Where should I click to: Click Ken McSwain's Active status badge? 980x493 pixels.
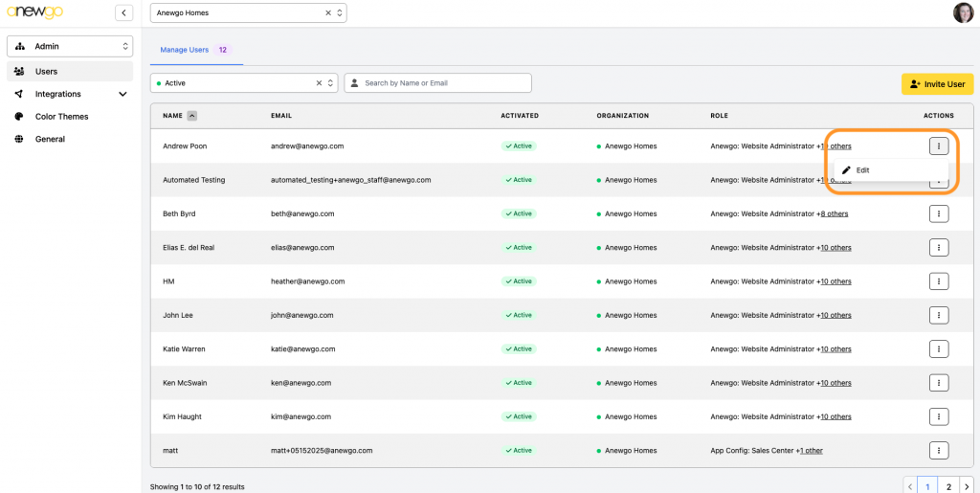click(519, 382)
